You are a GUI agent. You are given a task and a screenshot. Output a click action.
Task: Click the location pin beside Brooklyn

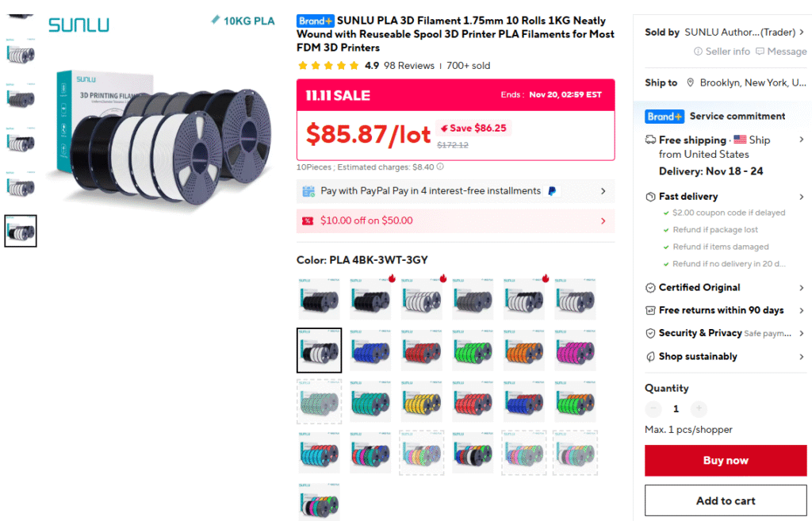coord(691,82)
